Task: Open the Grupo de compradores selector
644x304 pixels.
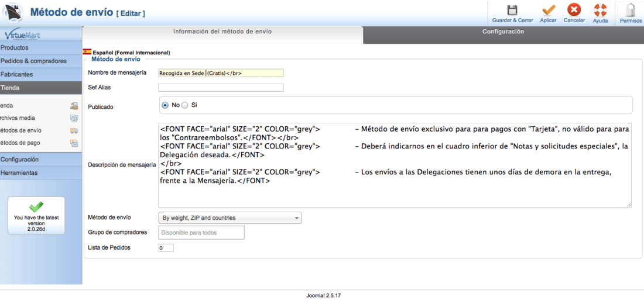Action: point(201,233)
